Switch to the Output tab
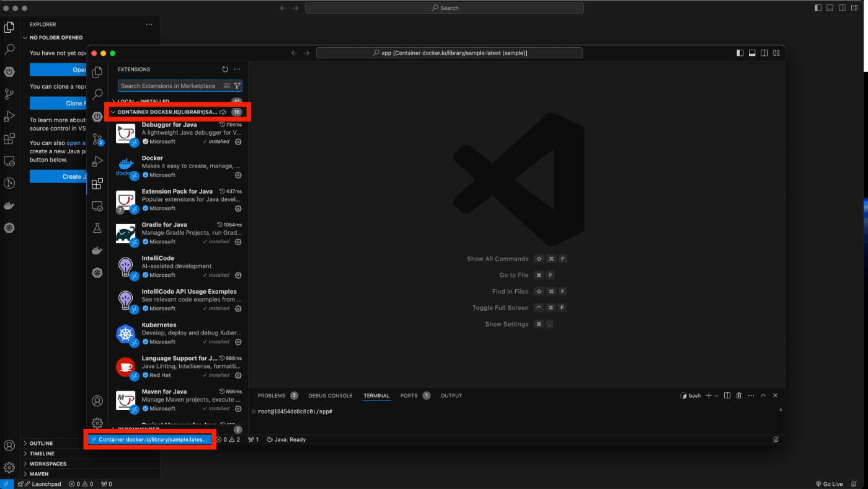868x489 pixels. (x=451, y=395)
